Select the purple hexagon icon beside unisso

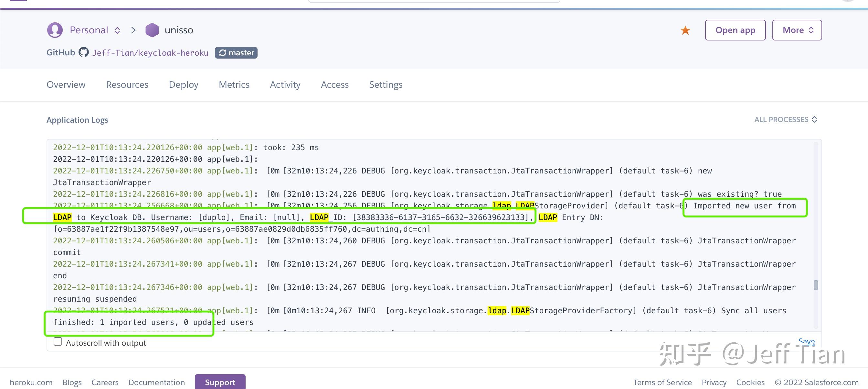pos(152,30)
